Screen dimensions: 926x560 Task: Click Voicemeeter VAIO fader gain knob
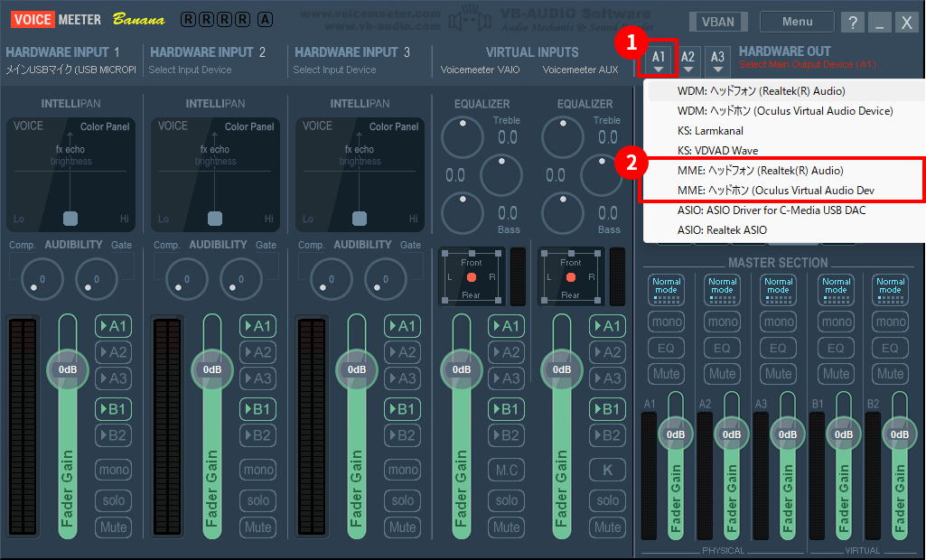[462, 369]
